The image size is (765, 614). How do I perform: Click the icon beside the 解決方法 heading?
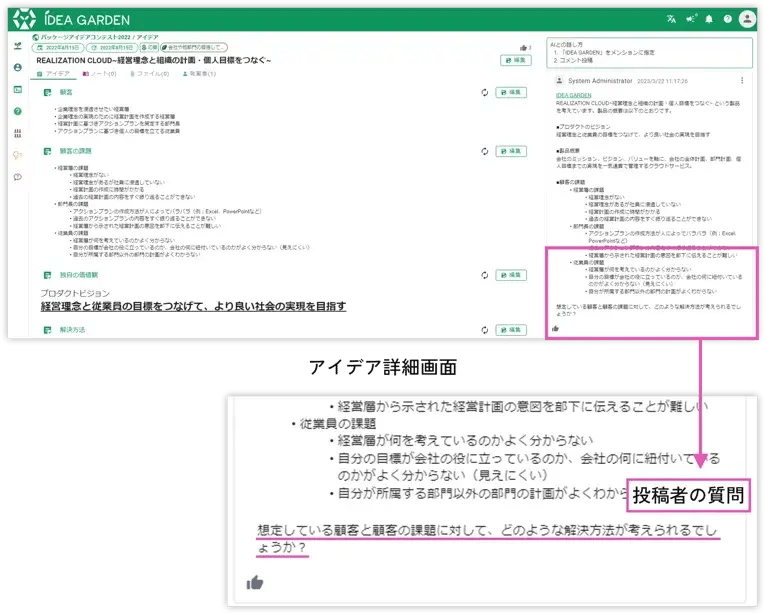click(x=47, y=330)
